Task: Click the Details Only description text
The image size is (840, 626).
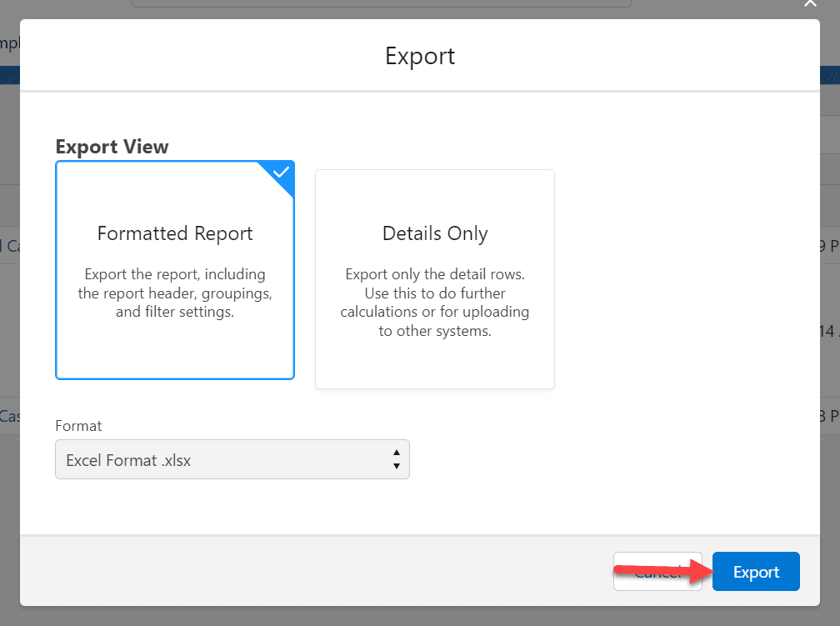Action: pos(434,308)
